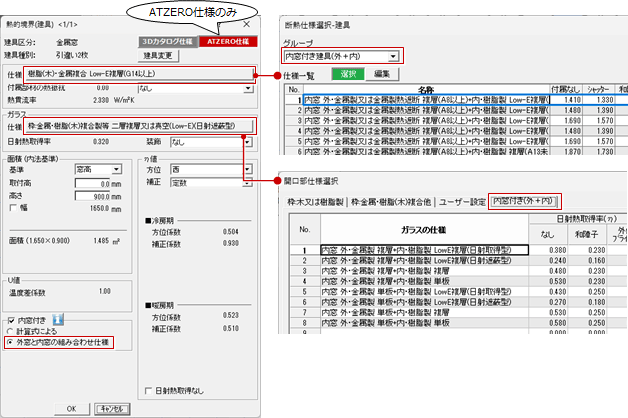Viewport: 628px width, 418px height.
Task: Select the 計算式による radio option
Action: coord(11,330)
